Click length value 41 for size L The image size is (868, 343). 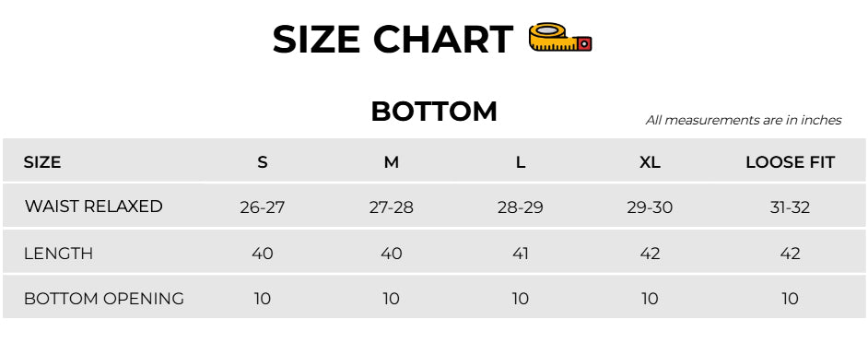(521, 254)
